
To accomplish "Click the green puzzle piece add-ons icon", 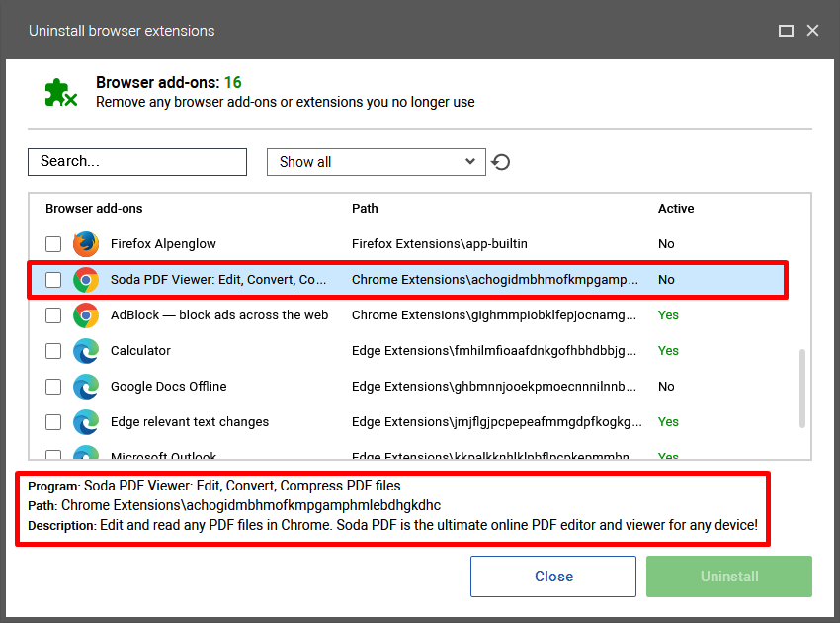I will pyautogui.click(x=60, y=93).
